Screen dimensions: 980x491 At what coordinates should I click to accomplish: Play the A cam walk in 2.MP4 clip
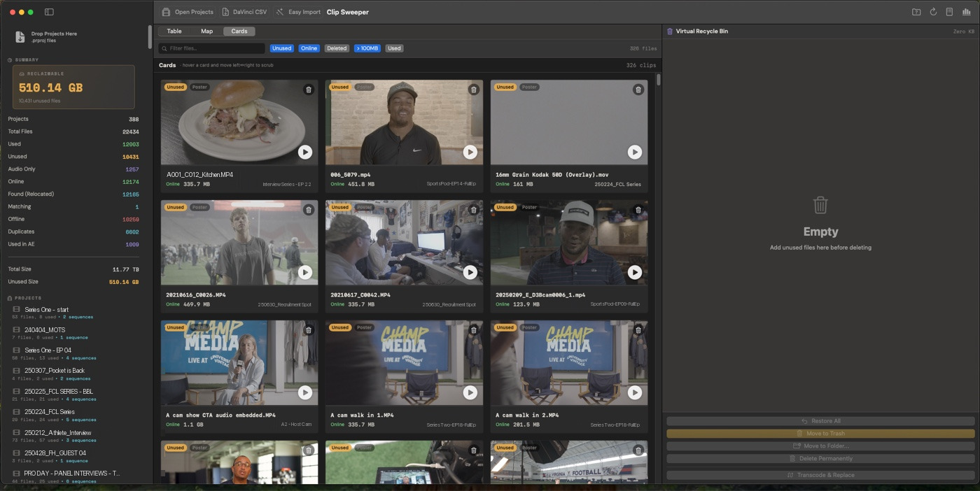[x=634, y=392]
